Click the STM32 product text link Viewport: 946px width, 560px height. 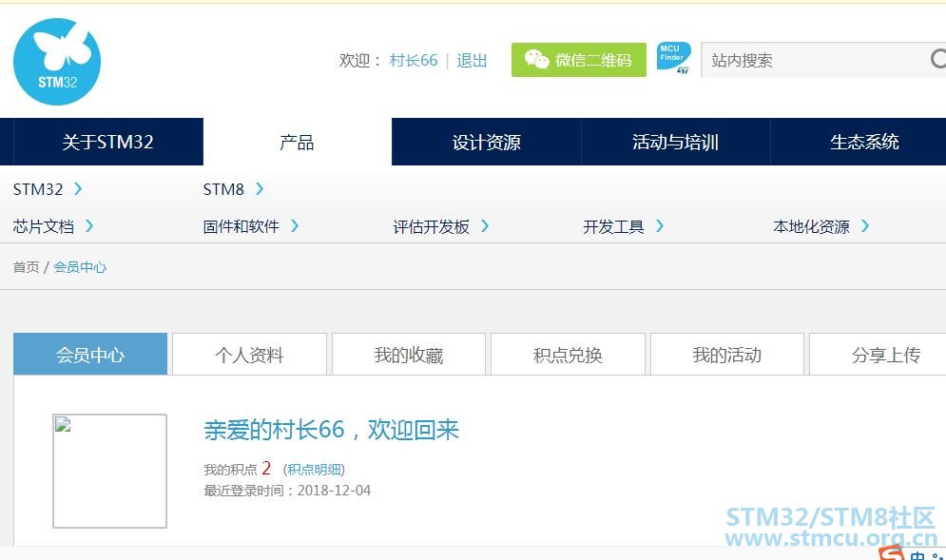coord(38,189)
